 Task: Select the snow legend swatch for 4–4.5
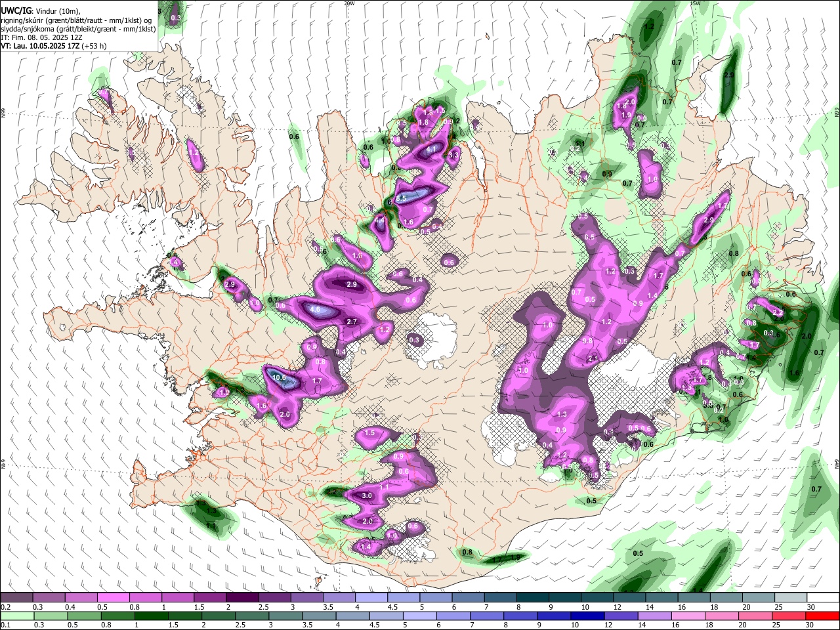click(x=370, y=598)
